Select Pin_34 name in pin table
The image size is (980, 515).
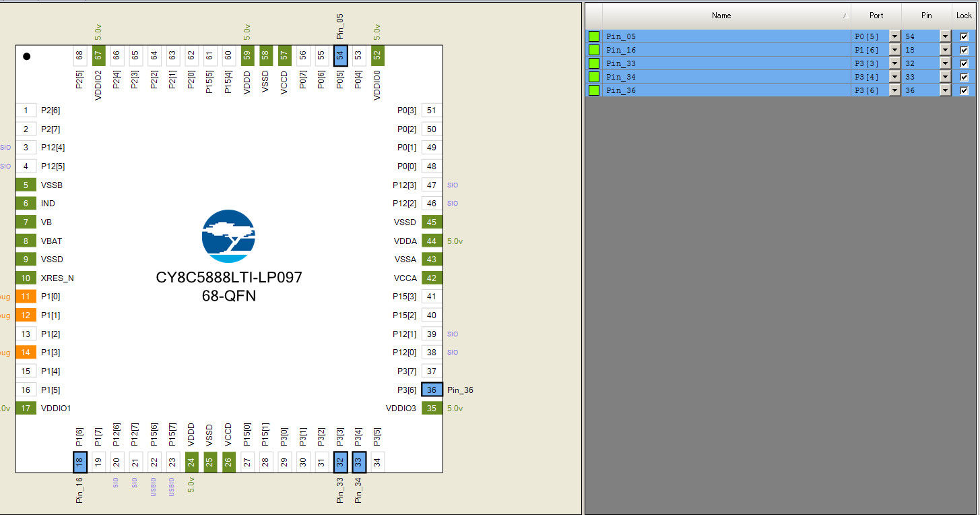pyautogui.click(x=621, y=77)
